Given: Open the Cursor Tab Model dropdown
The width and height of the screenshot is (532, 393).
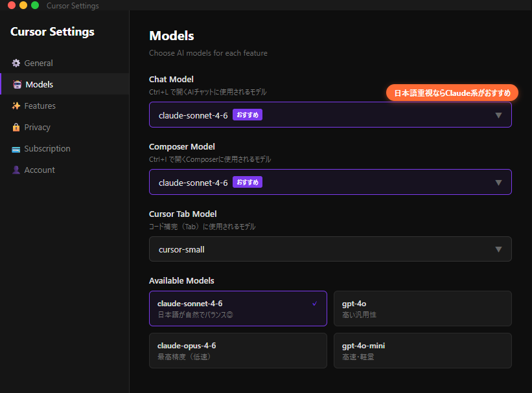Looking at the screenshot, I should 330,249.
